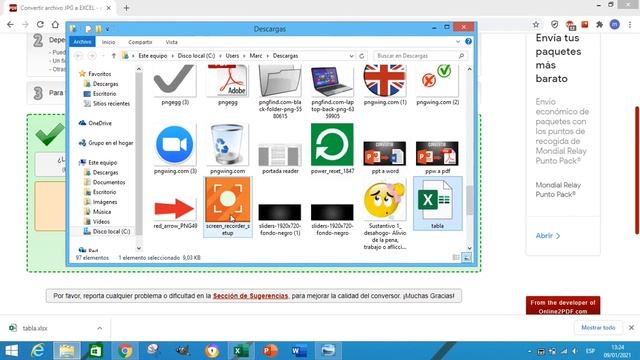Select OneDrive in the navigation pane

(x=100, y=123)
